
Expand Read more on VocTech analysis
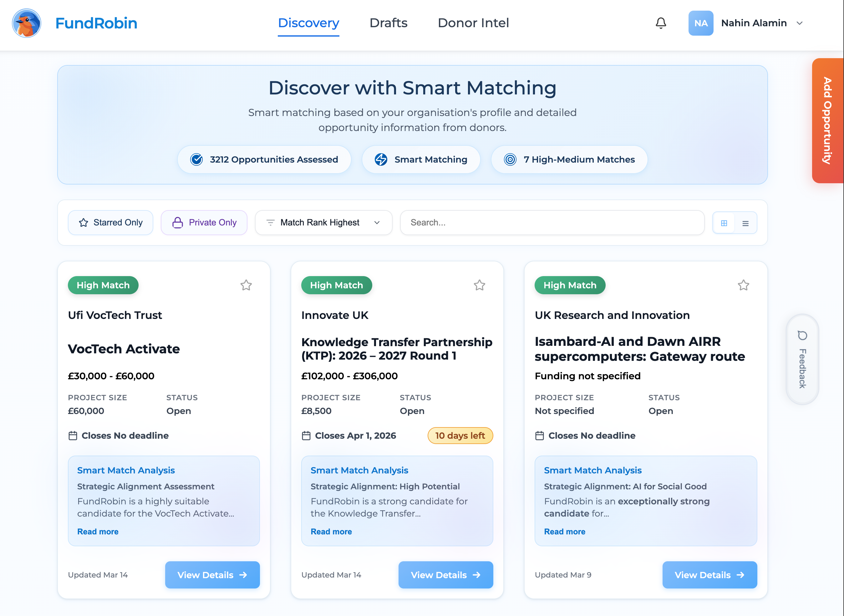click(98, 531)
